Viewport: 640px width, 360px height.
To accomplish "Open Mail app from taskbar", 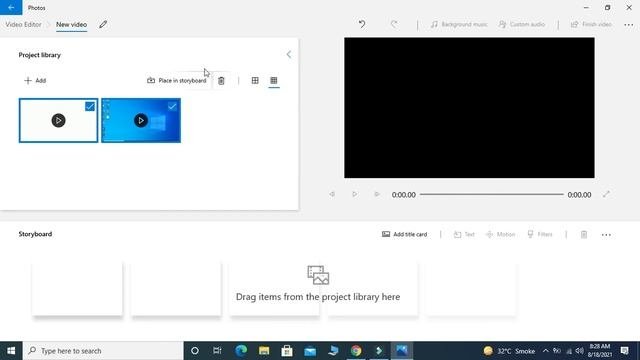I will (x=310, y=351).
